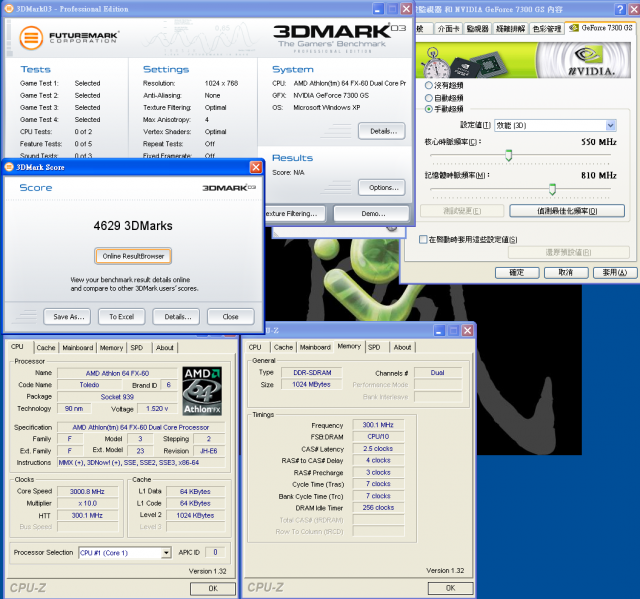This screenshot has width=640, height=599.
Task: Click OK in the left CPU-Z window
Action: tap(213, 588)
